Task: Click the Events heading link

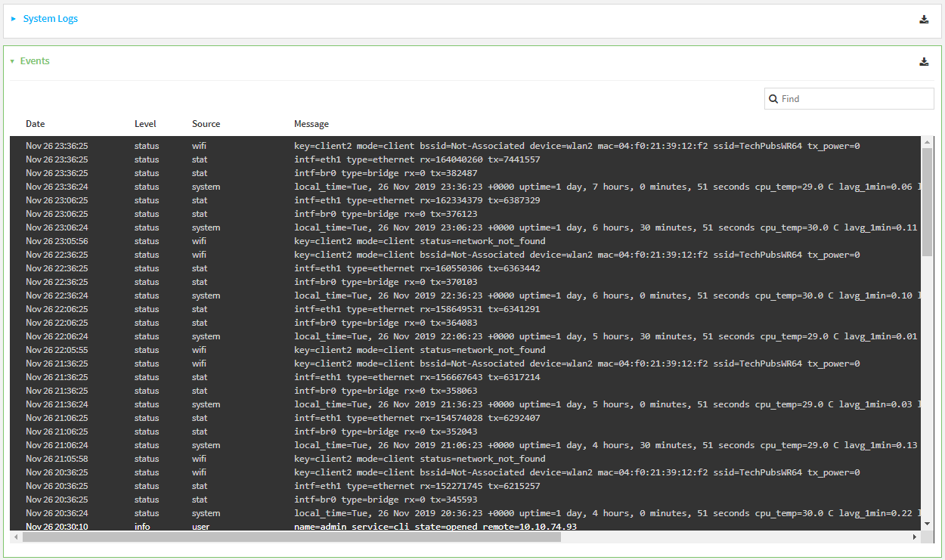Action: tap(34, 60)
